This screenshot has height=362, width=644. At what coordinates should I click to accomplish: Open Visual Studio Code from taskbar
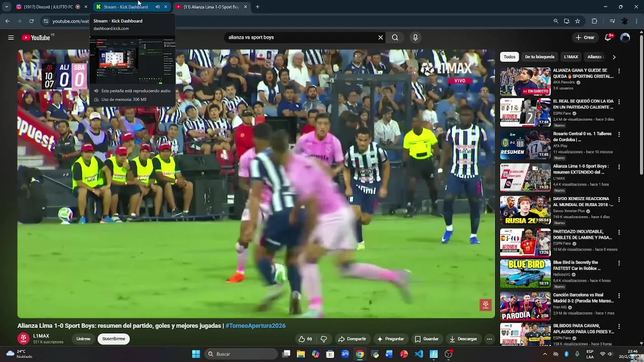[419, 354]
